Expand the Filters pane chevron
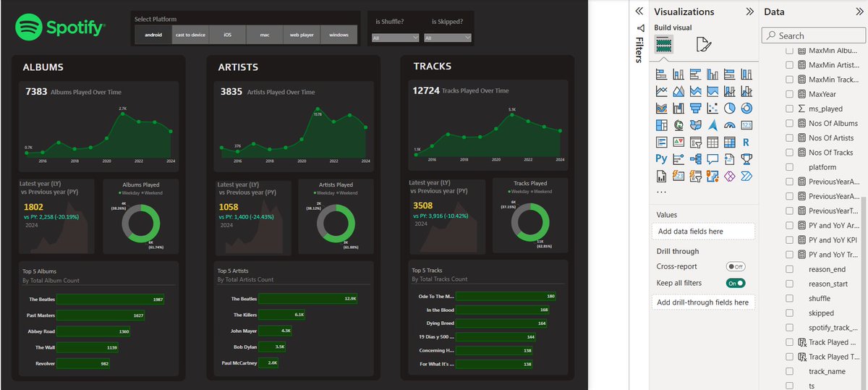The height and width of the screenshot is (390, 868). pos(639,12)
